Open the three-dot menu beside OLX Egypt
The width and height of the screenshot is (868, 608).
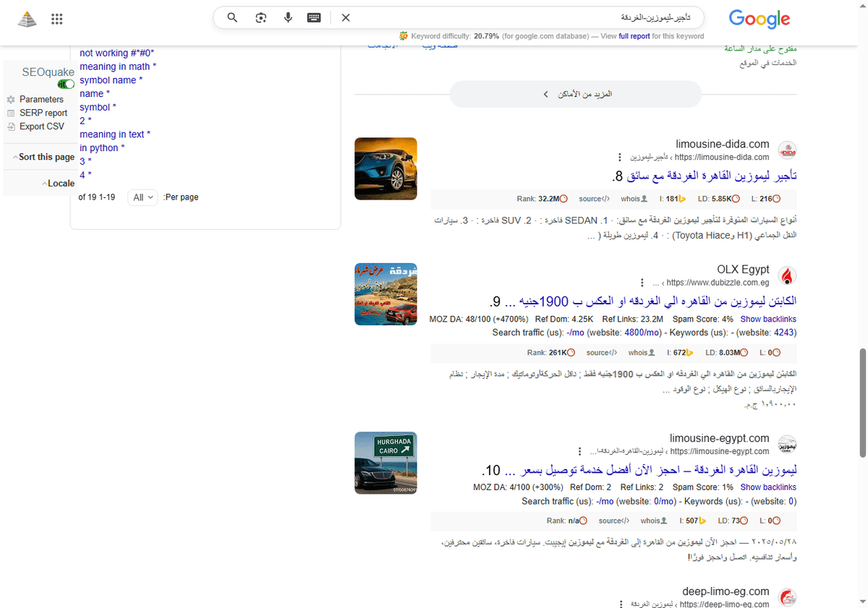[642, 283]
